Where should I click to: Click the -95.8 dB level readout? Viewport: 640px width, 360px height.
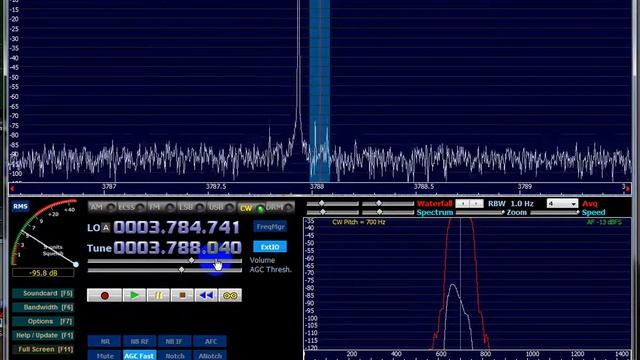coord(43,273)
